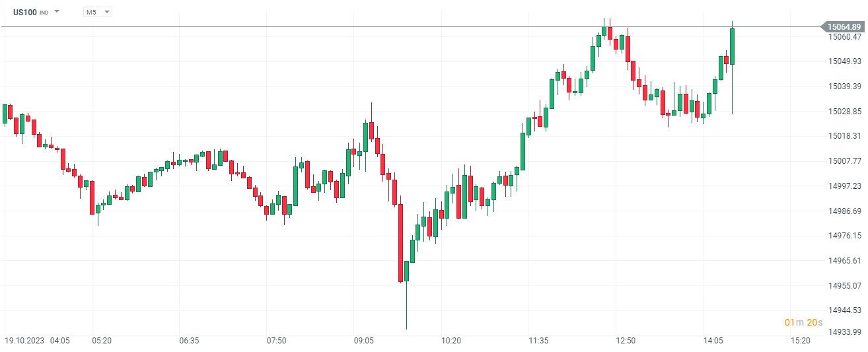Image resolution: width=868 pixels, height=352 pixels.
Task: Click the 07:50 time axis label
Action: [x=276, y=341]
